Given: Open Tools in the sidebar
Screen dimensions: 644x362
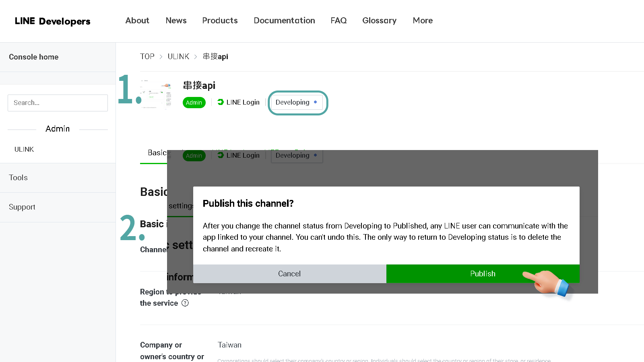Looking at the screenshot, I should point(18,178).
